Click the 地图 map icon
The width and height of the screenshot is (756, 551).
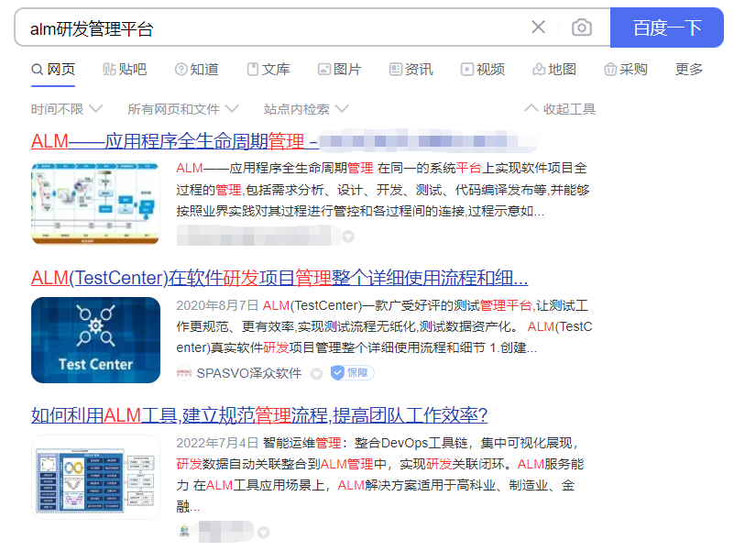539,70
